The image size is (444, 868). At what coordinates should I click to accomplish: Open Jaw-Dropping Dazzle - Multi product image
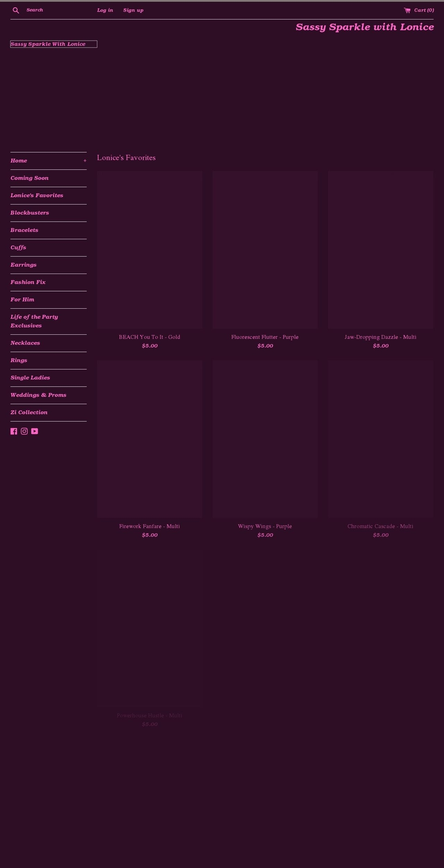(381, 250)
